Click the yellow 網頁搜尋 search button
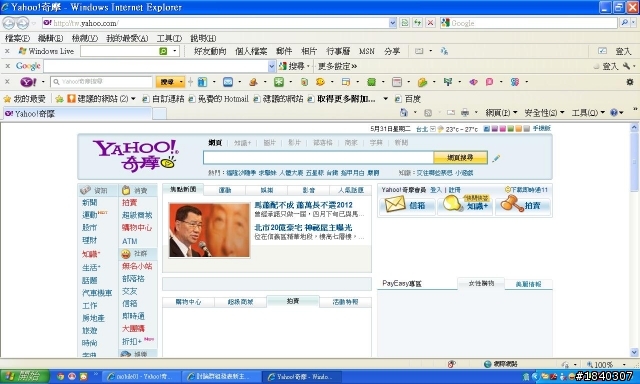640x384 pixels. tap(460, 158)
